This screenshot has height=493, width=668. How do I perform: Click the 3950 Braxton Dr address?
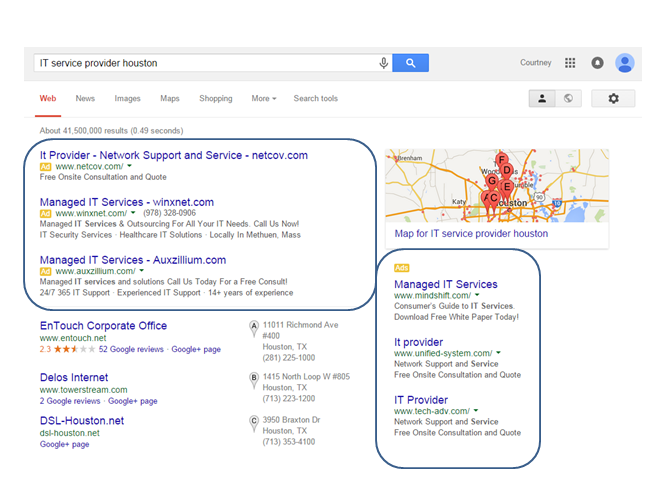coord(291,420)
